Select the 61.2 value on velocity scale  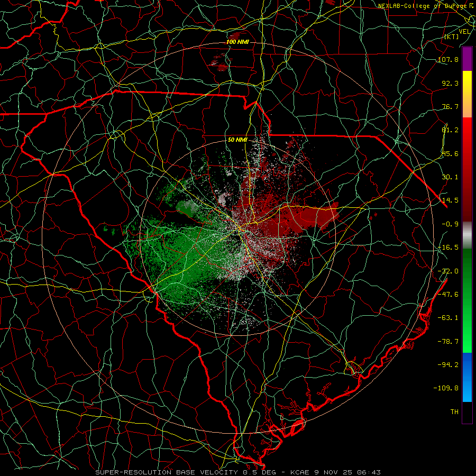pyautogui.click(x=450, y=130)
